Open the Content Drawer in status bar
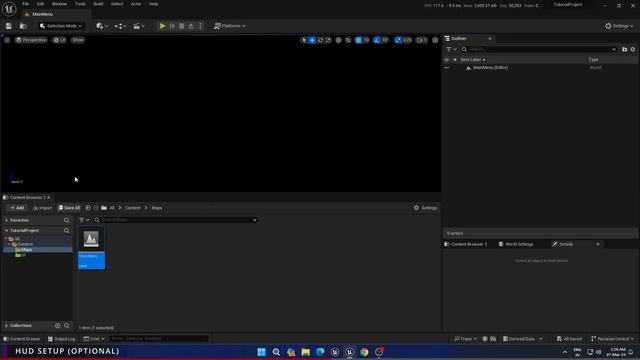This screenshot has height=360, width=640. pos(22,339)
